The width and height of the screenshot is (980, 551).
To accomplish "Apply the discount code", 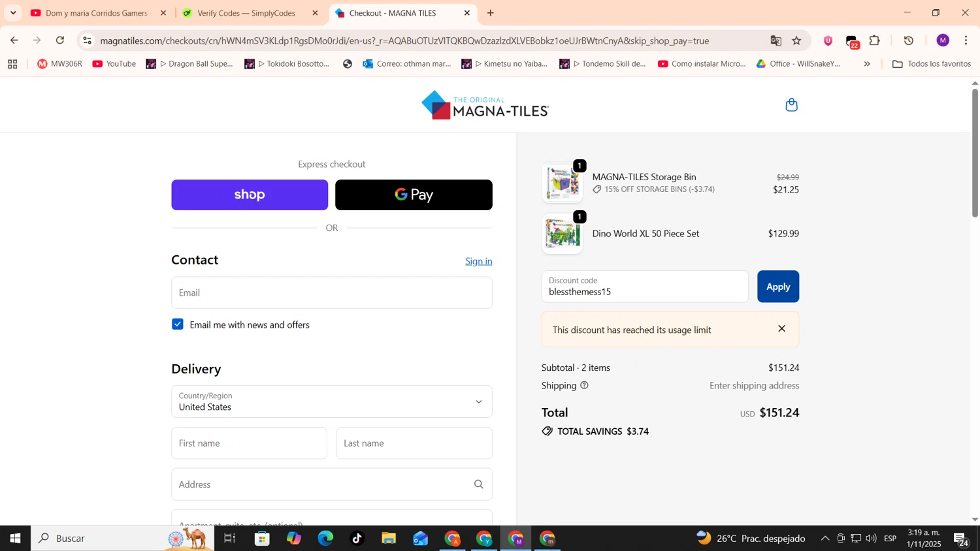I will coord(777,287).
